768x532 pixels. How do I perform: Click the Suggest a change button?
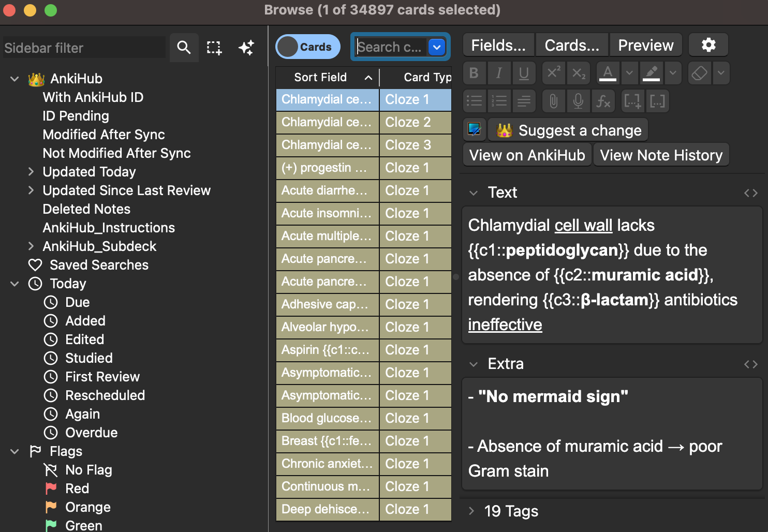(568, 130)
